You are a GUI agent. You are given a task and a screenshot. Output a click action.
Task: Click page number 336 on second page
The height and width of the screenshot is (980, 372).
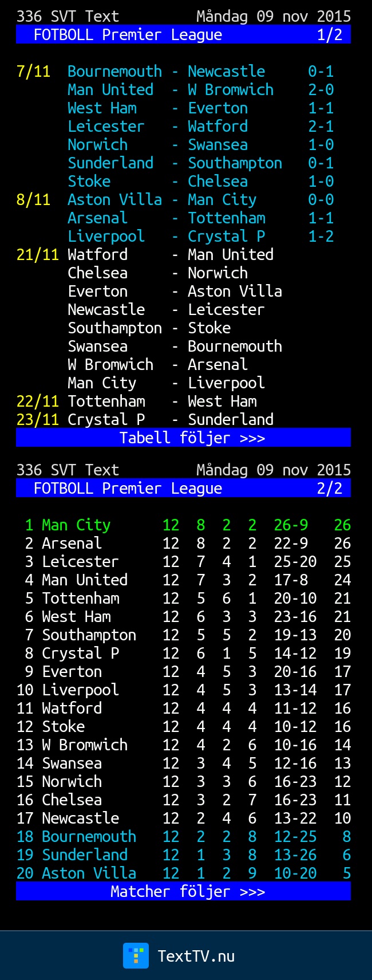(29, 470)
